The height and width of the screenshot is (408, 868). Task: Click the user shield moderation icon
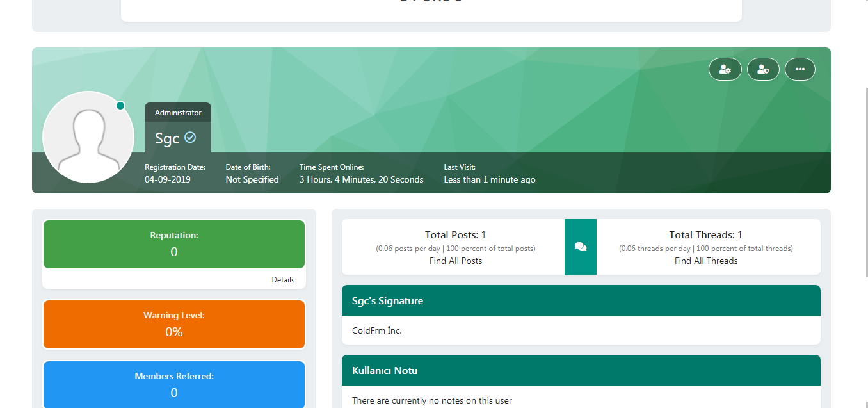pos(762,69)
